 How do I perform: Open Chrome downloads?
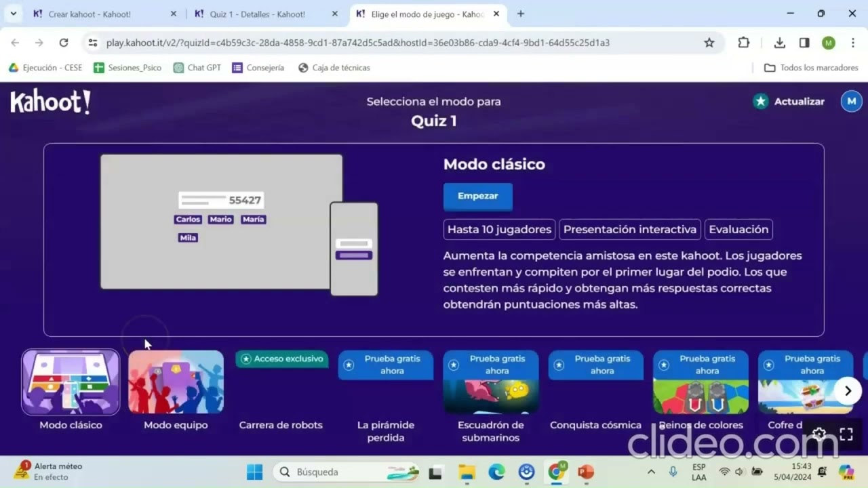(780, 43)
